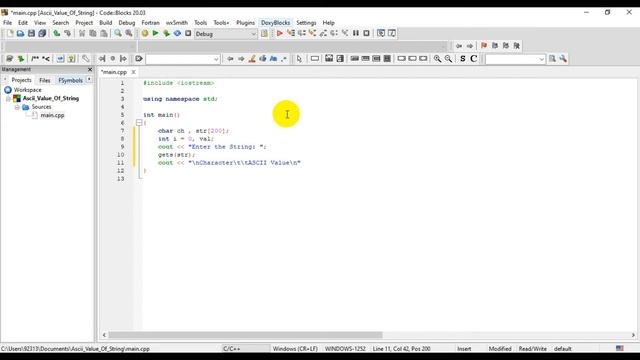This screenshot has width=640, height=360.
Task: Click the Zoom out icon
Action: pyautogui.click(x=449, y=59)
